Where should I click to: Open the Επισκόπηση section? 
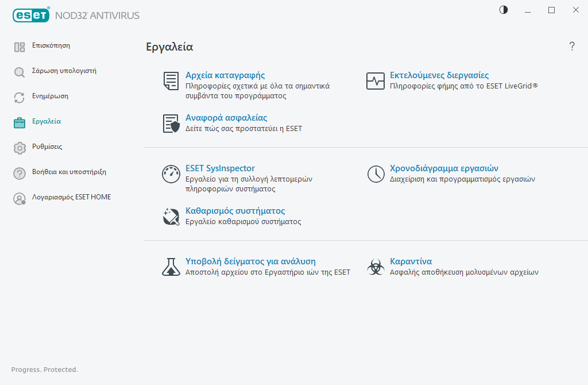point(51,45)
